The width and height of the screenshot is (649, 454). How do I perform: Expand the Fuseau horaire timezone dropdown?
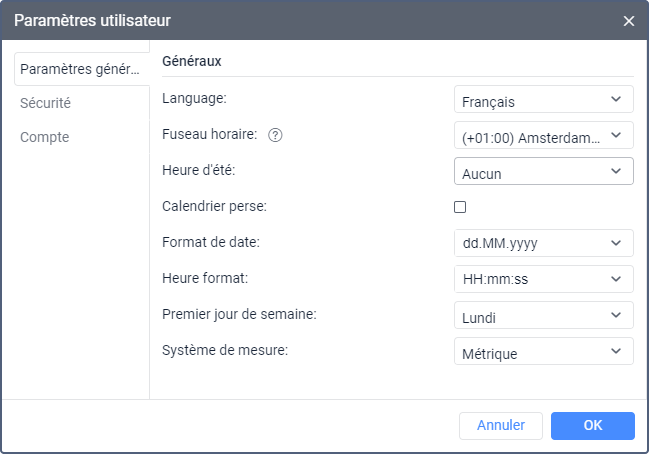coord(543,136)
